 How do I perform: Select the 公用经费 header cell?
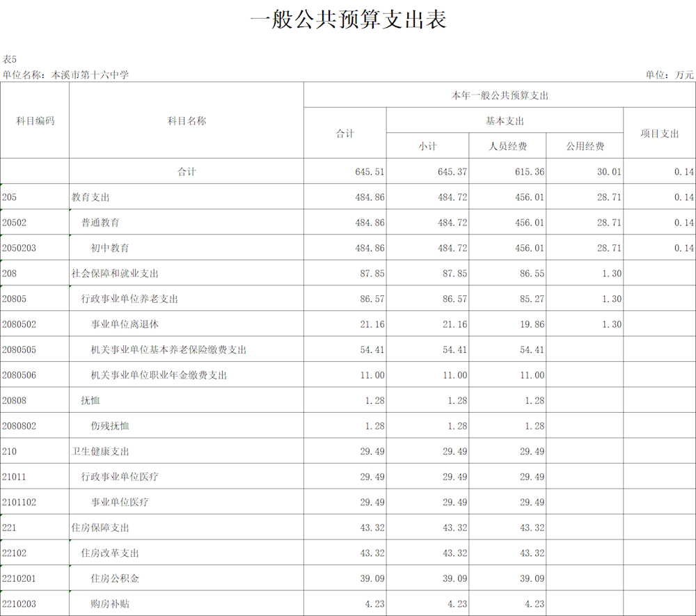pyautogui.click(x=585, y=146)
